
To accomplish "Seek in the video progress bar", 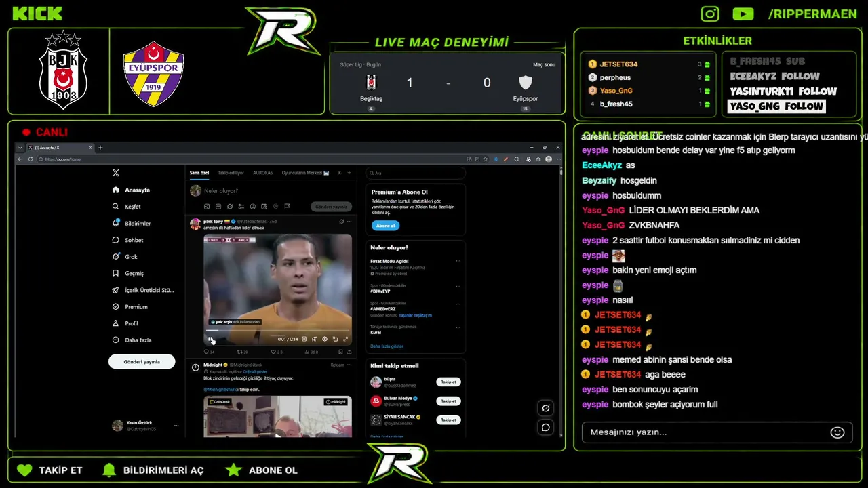I will pos(277,330).
